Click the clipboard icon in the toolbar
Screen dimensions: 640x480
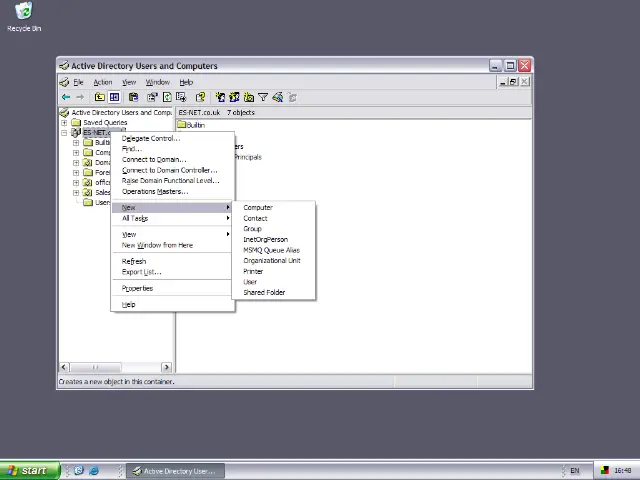[x=133, y=97]
